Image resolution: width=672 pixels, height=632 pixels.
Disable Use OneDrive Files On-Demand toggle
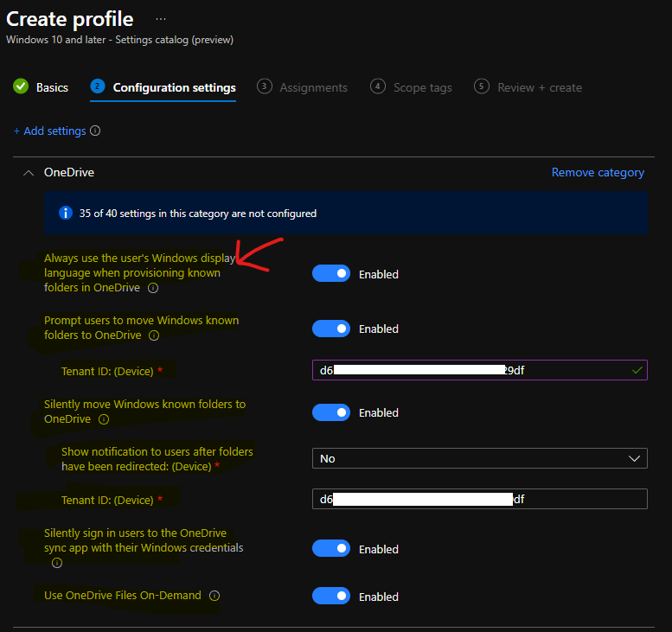(331, 596)
